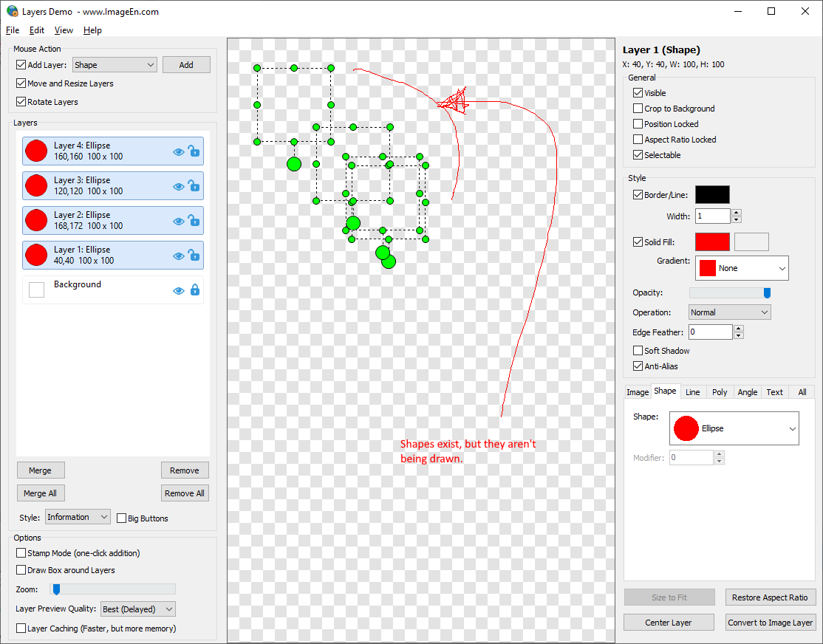Viewport: 823px width, 644px height.
Task: Click the Center Layer button
Action: click(669, 622)
